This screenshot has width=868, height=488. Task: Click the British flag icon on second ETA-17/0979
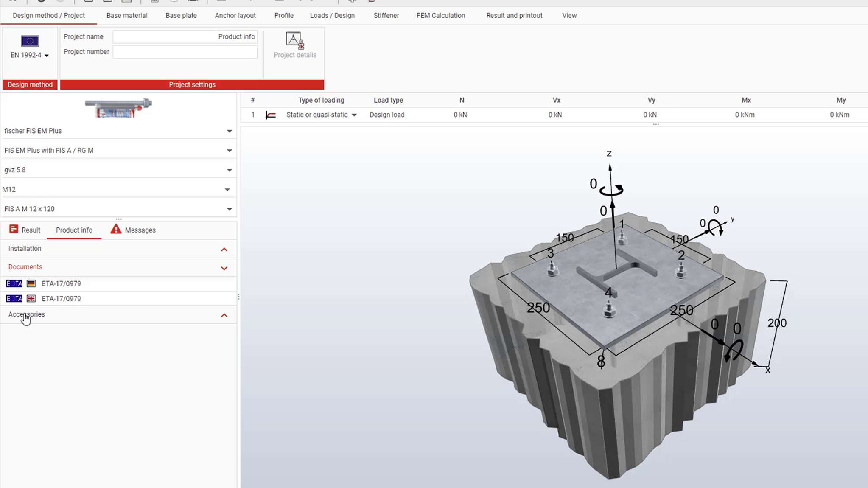(31, 298)
